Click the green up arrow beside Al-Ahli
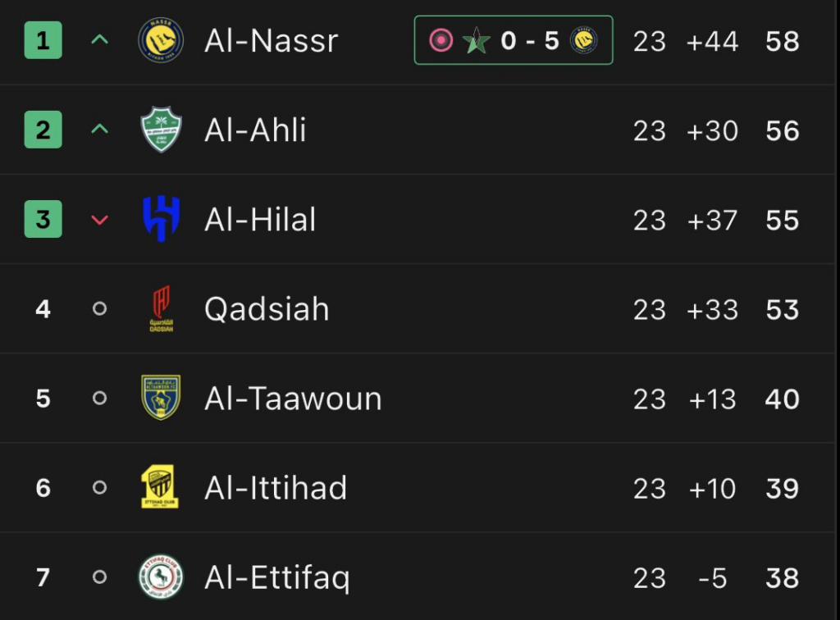This screenshot has width=840, height=620. point(99,130)
